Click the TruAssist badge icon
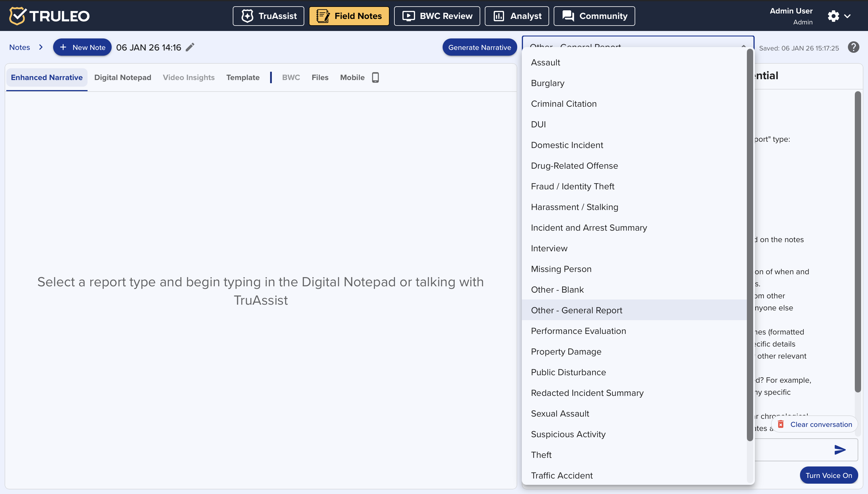Viewport: 868px width, 494px height. coord(247,16)
